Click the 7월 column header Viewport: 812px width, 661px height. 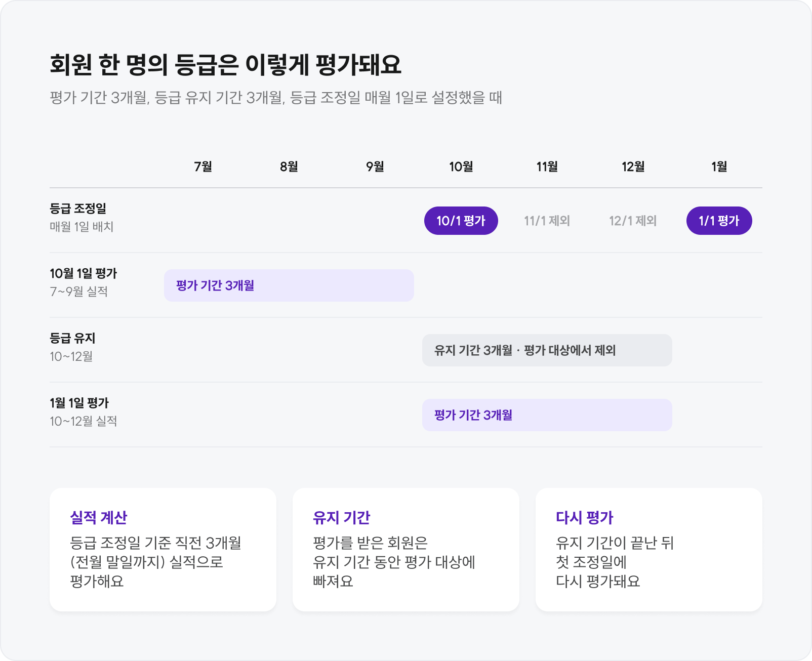click(x=203, y=167)
